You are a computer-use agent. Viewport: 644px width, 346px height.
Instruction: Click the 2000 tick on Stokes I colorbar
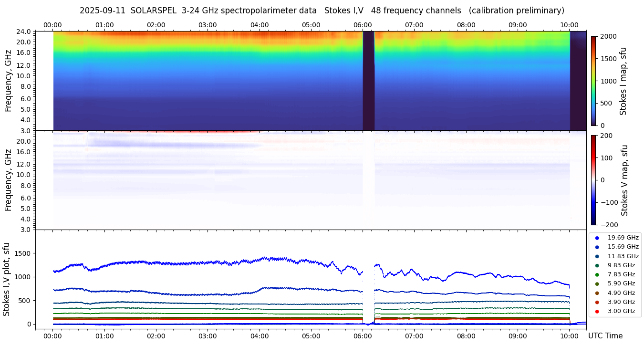[x=608, y=36]
